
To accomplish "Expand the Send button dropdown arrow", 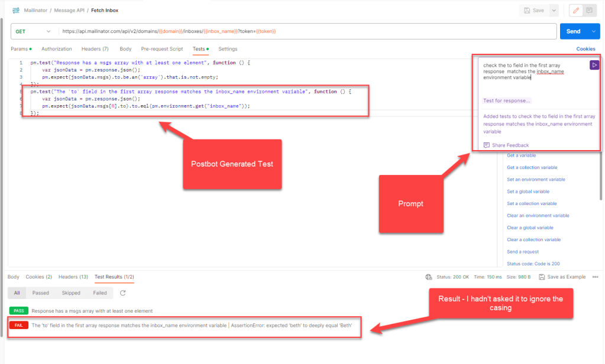I will point(594,31).
